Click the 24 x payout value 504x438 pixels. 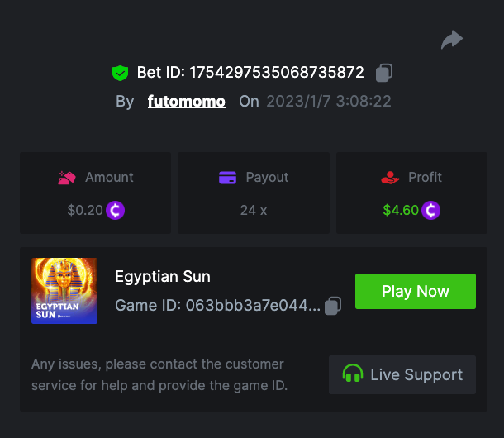254,210
